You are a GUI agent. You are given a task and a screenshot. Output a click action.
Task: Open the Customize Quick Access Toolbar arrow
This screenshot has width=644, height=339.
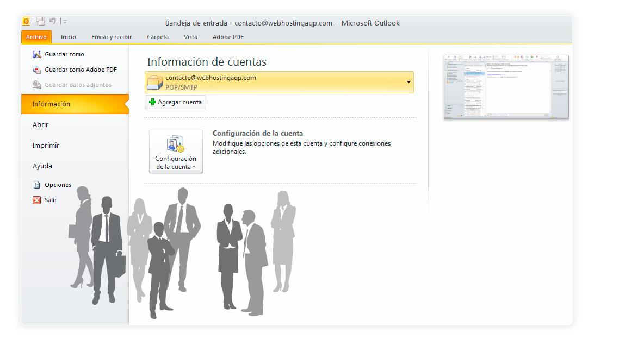click(x=65, y=21)
